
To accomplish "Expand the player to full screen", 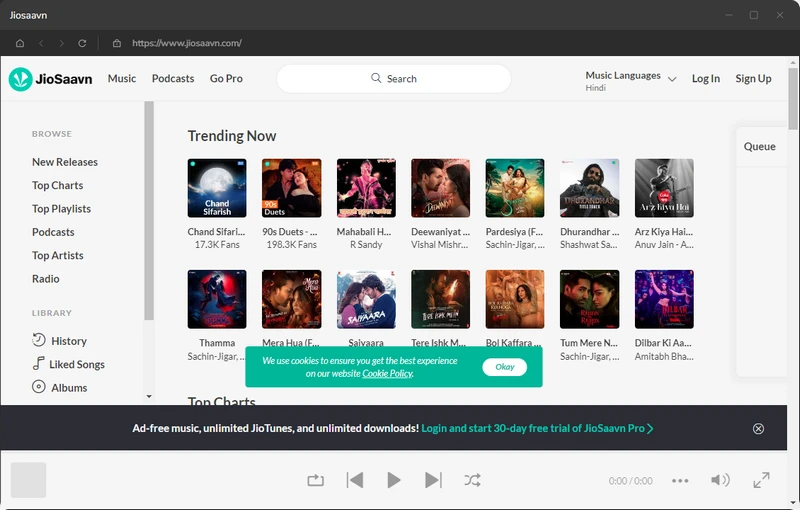I will pos(762,480).
